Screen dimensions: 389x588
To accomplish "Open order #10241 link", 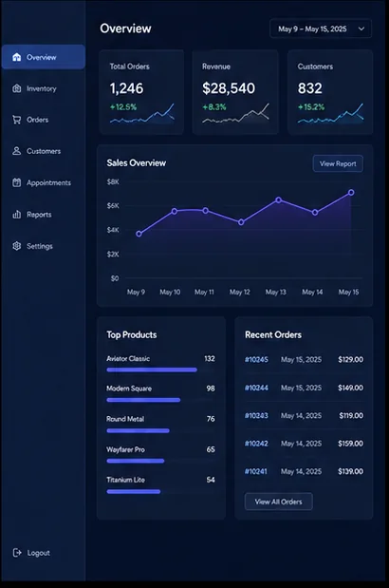I will click(x=256, y=471).
